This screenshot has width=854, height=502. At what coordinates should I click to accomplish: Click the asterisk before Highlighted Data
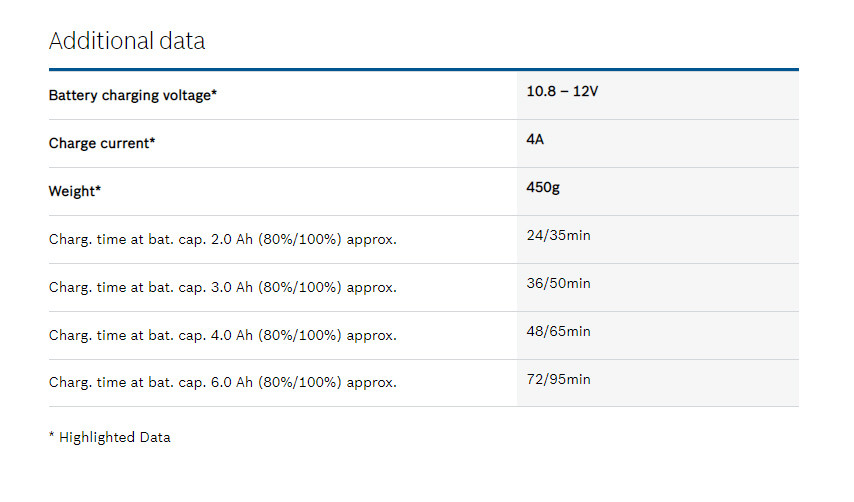[52, 436]
